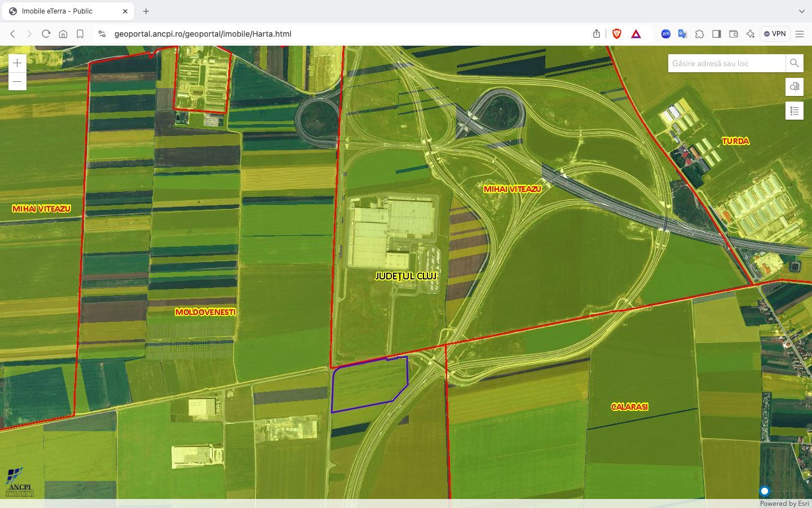
Task: Open the parcel document search tool
Action: click(x=795, y=87)
